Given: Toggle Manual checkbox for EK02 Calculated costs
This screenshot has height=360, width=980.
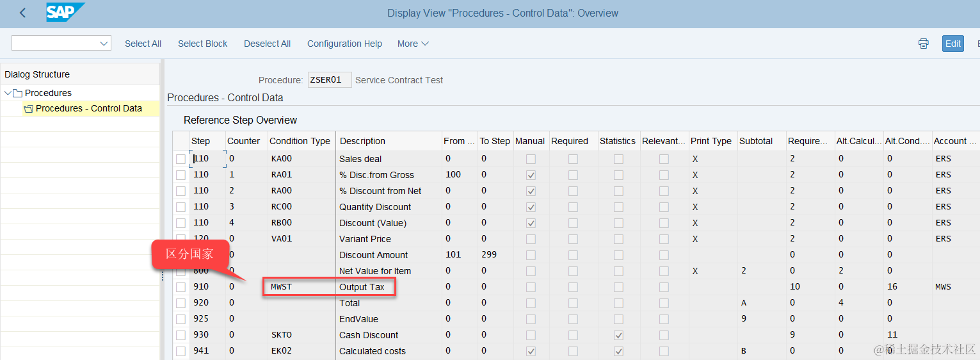Looking at the screenshot, I should click(x=531, y=351).
